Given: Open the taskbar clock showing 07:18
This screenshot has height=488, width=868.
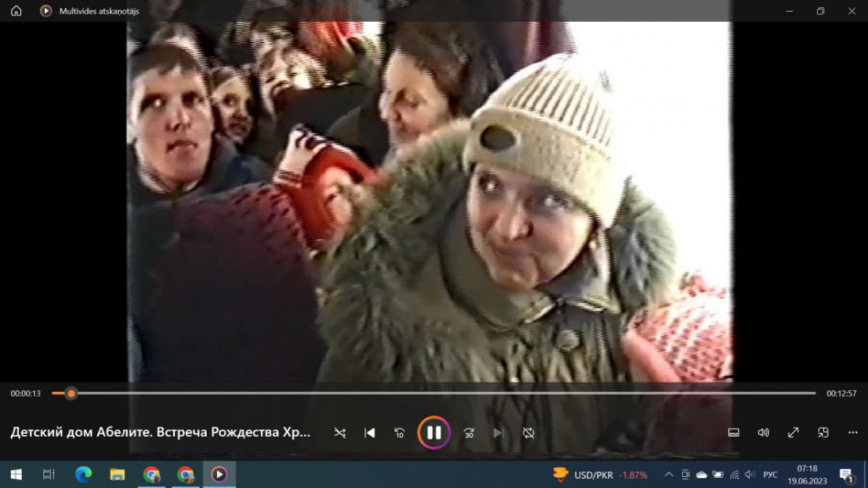Looking at the screenshot, I should point(807,475).
